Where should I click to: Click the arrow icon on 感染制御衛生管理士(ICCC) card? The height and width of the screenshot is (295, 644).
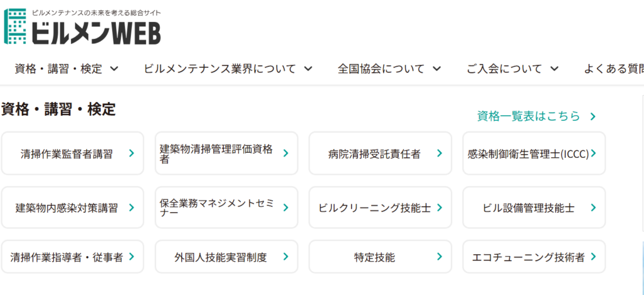[x=593, y=153]
